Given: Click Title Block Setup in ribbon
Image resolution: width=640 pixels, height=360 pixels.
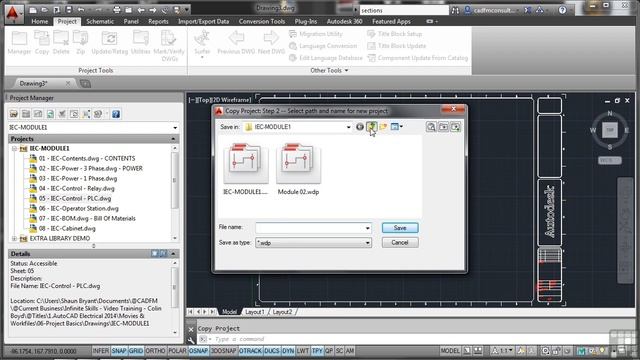Looking at the screenshot, I should (x=395, y=34).
